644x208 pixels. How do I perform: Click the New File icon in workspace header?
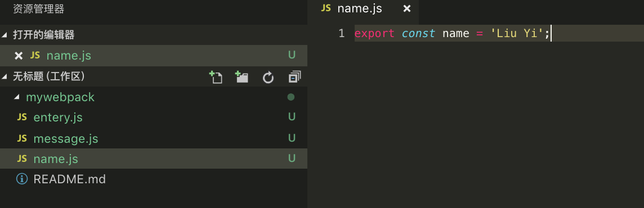(x=216, y=77)
